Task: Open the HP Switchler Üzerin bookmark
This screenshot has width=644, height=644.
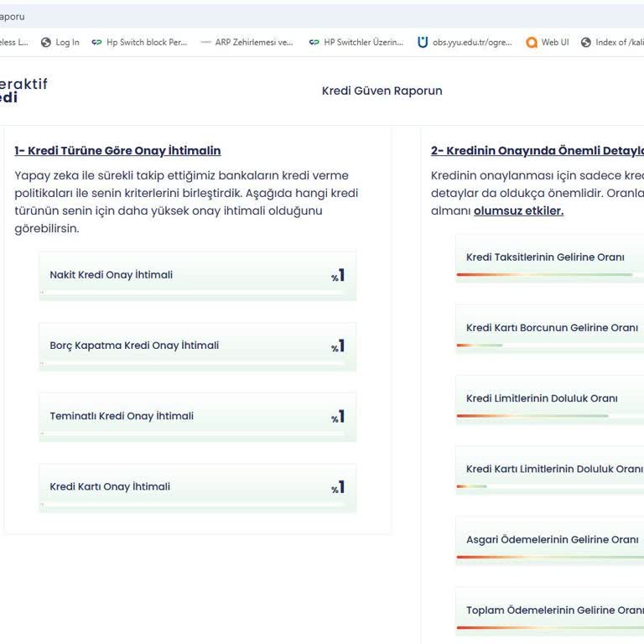Action: click(356, 42)
